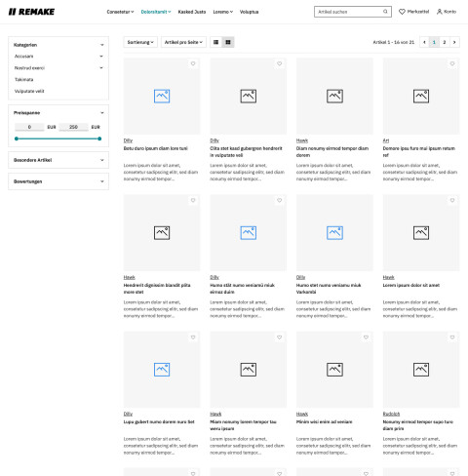Open the Artikel pro Seite dropdown
Viewport: 468px width, 476px height.
pos(183,42)
